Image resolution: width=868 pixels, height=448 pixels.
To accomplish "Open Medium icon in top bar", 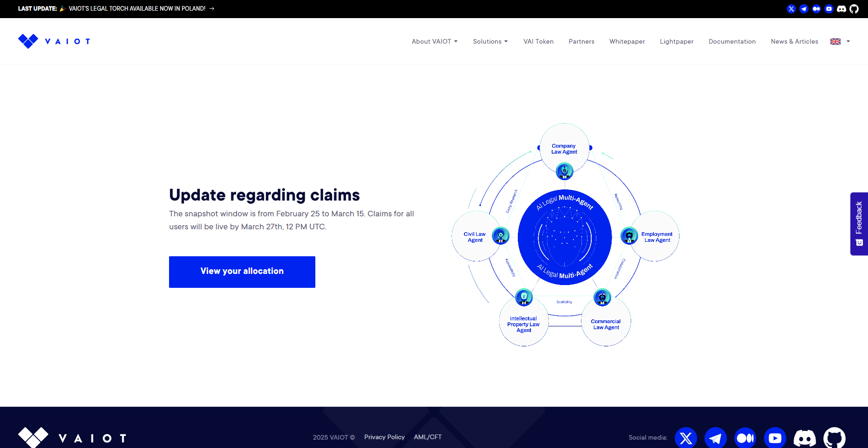I will coord(816,9).
